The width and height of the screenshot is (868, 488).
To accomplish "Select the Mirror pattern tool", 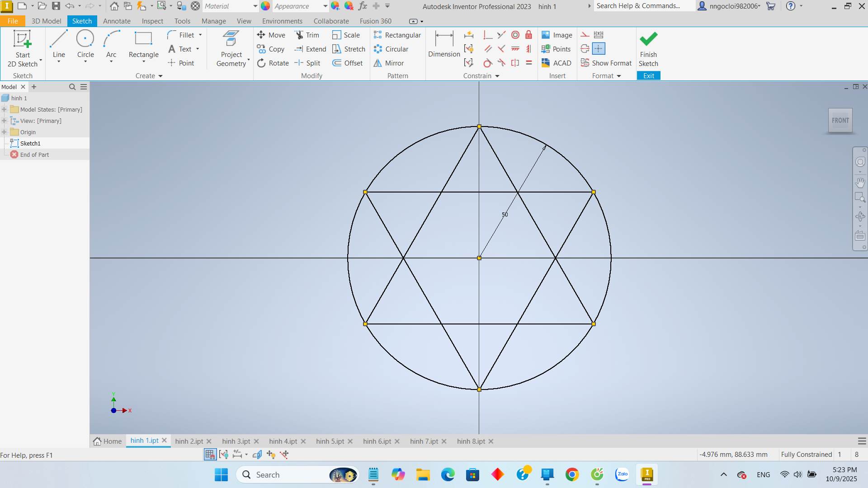I will tap(388, 63).
